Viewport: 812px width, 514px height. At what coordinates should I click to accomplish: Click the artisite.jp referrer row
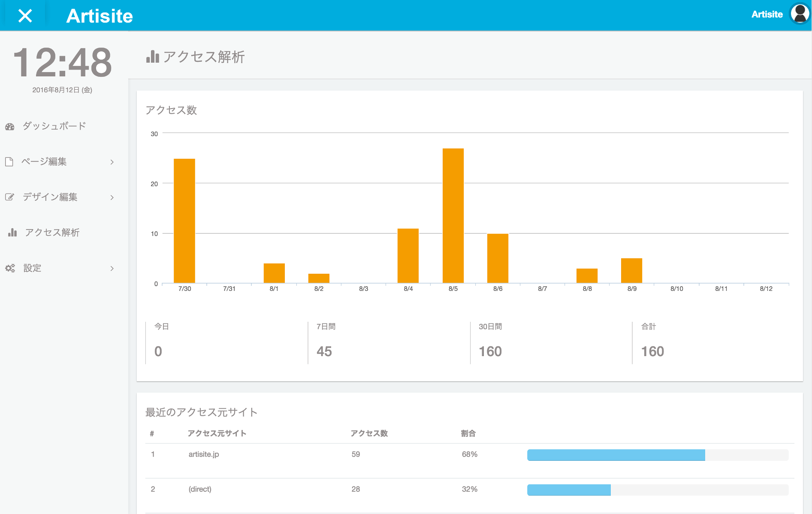click(x=204, y=454)
